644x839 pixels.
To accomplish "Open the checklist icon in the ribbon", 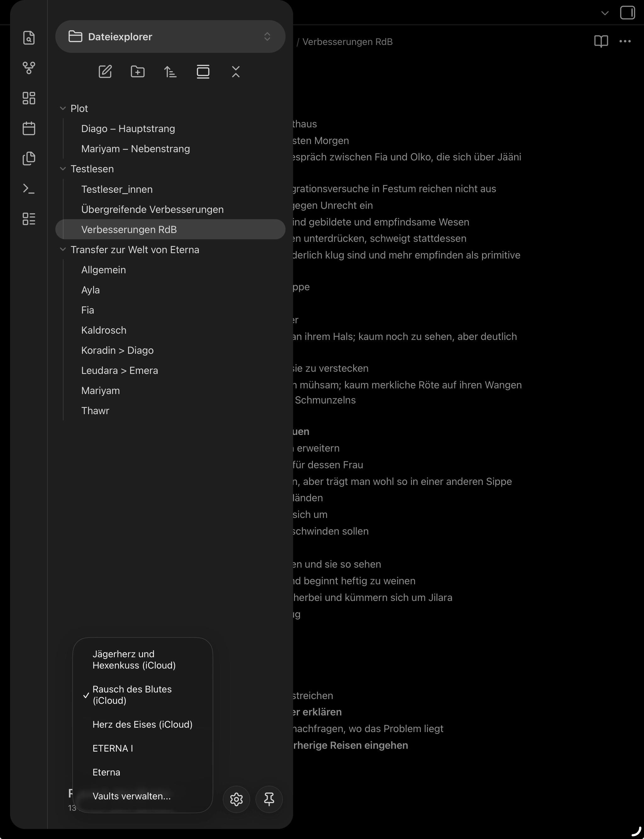I will pyautogui.click(x=29, y=219).
